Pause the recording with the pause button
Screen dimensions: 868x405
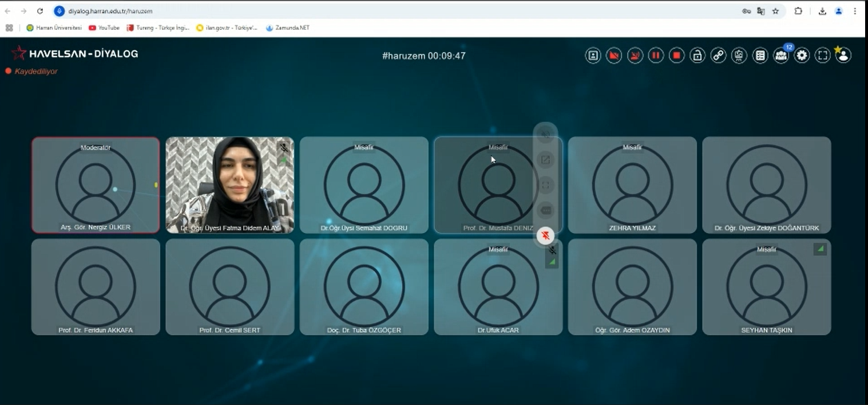coord(656,56)
